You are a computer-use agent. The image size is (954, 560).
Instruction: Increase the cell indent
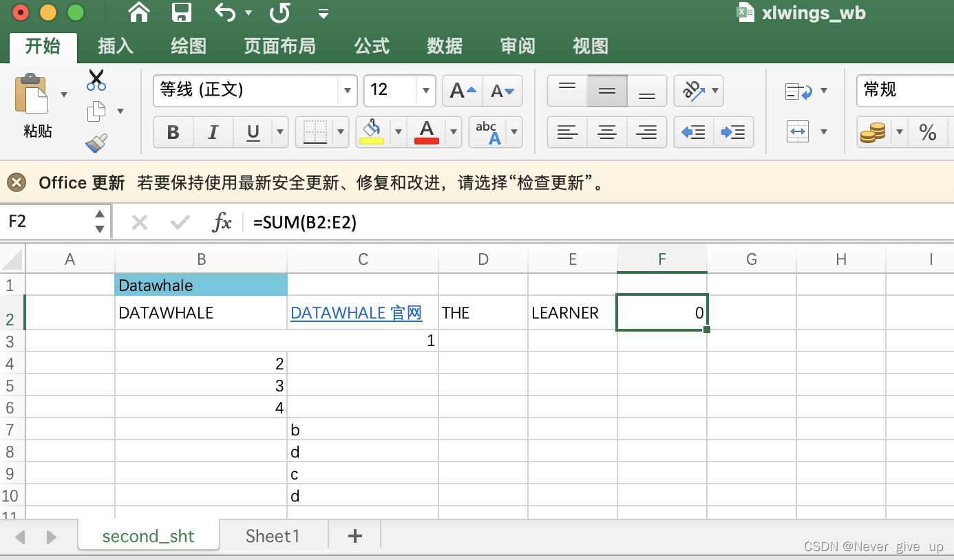point(734,132)
